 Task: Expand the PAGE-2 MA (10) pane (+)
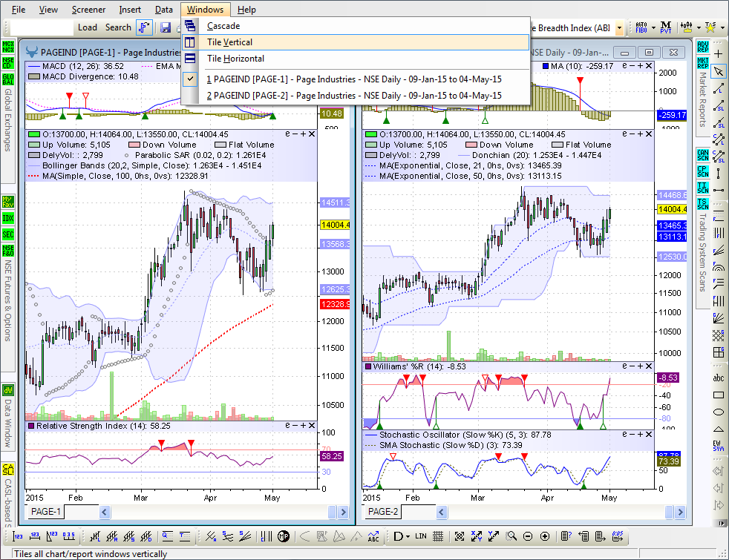click(640, 66)
